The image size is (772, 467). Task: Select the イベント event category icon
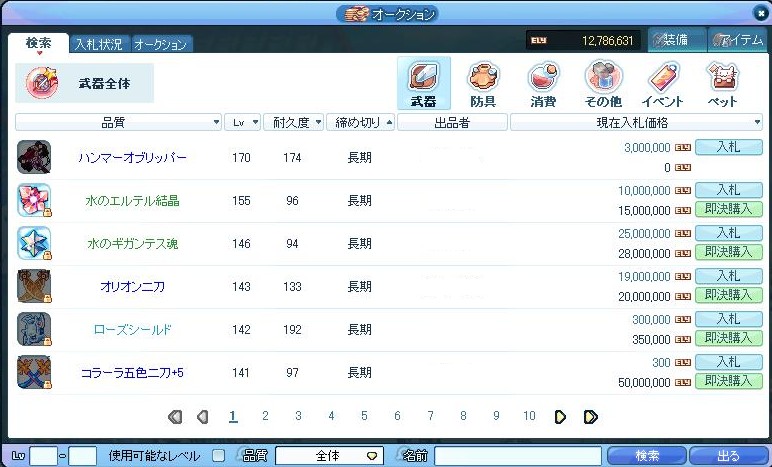coord(663,83)
